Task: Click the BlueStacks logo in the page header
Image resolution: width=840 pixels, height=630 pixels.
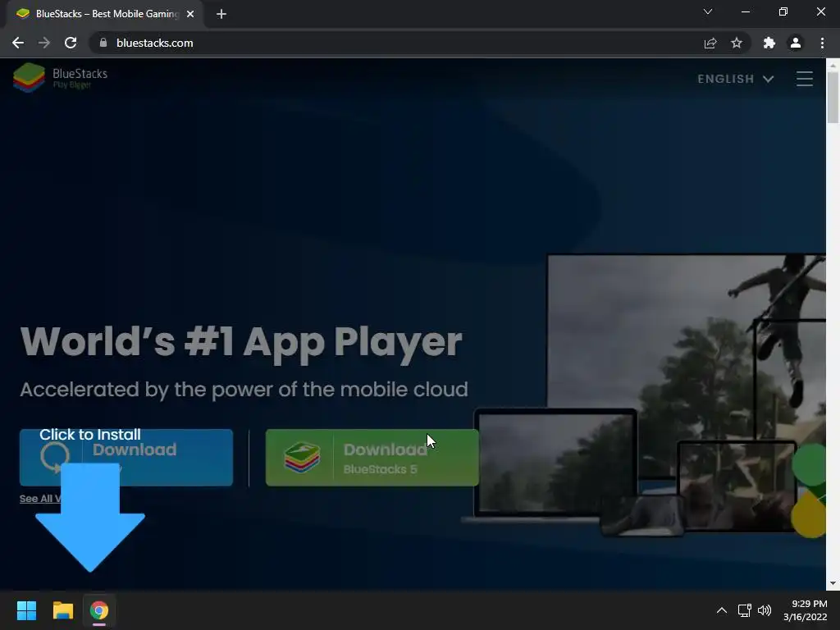Action: tap(61, 78)
